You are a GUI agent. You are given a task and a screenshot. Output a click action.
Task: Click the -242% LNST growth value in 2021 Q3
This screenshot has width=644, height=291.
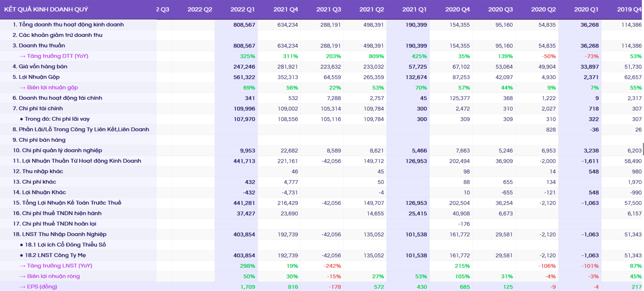(x=332, y=266)
